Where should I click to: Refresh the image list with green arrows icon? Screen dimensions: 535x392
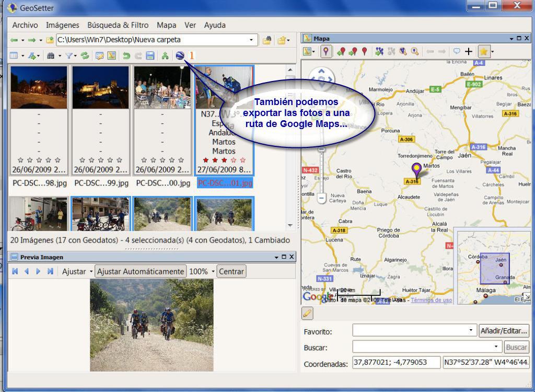tap(85, 55)
